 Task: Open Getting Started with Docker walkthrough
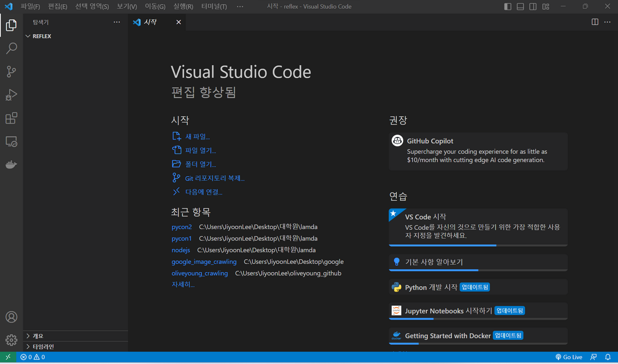coord(478,336)
